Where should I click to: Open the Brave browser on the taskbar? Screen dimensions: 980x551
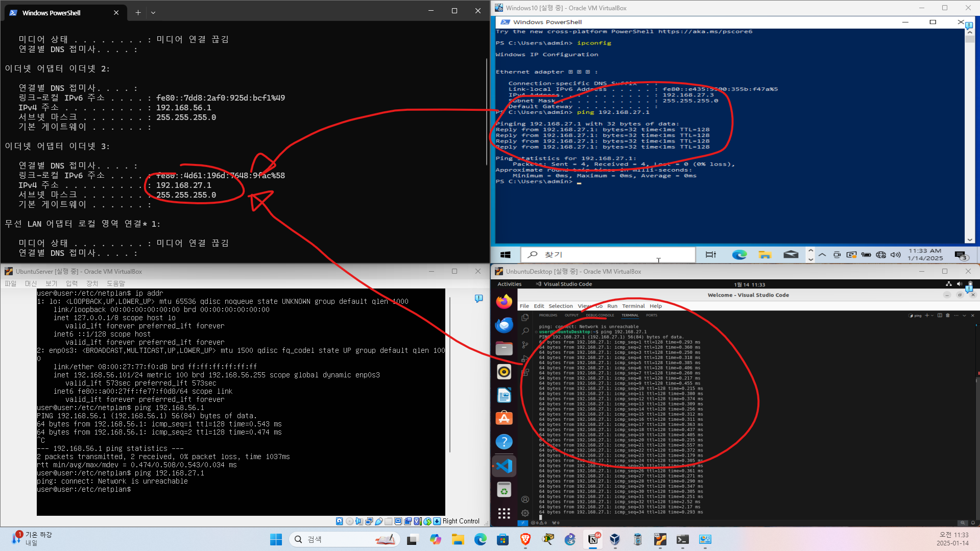[x=525, y=539]
